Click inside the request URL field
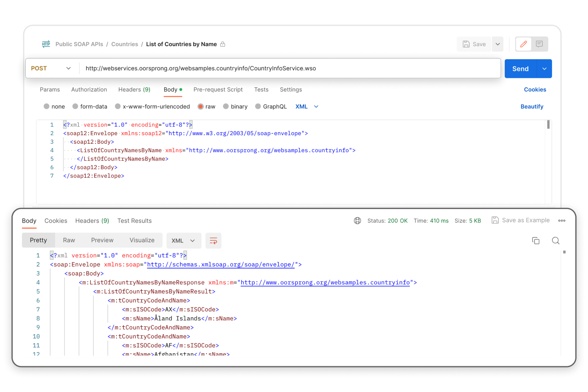This screenshot has height=392, width=588. [x=286, y=68]
